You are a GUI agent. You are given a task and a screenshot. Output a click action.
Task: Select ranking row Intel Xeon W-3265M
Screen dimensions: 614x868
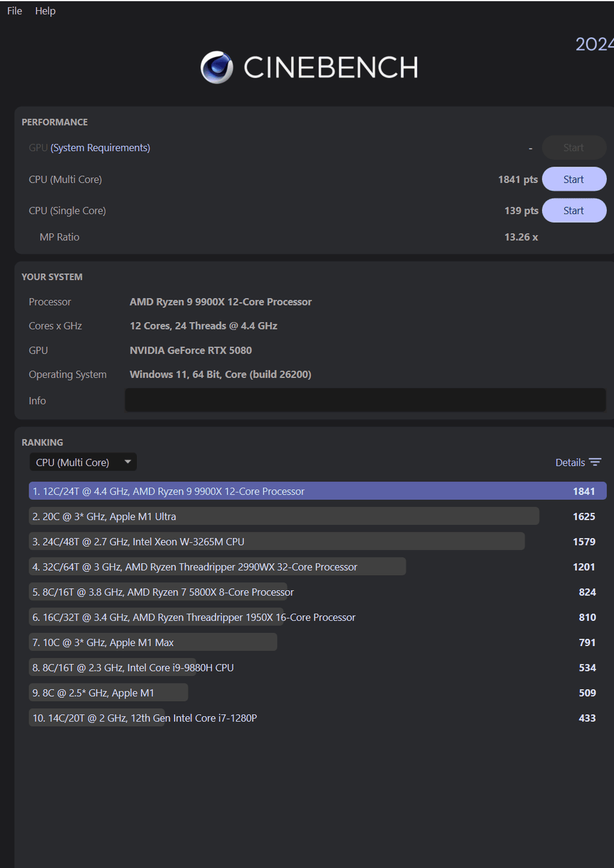(x=317, y=542)
